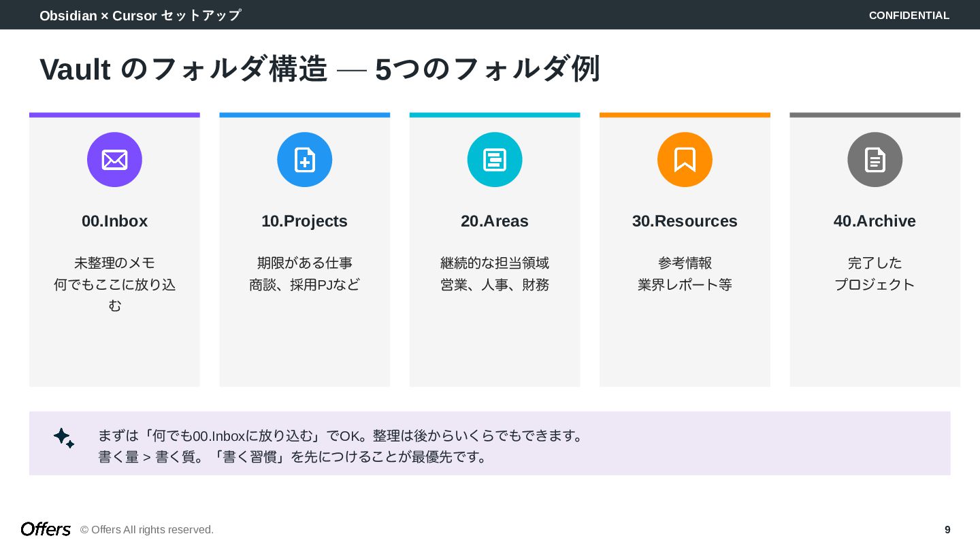
Task: Click the CONFIDENTIAL label in header
Action: pyautogui.click(x=909, y=15)
